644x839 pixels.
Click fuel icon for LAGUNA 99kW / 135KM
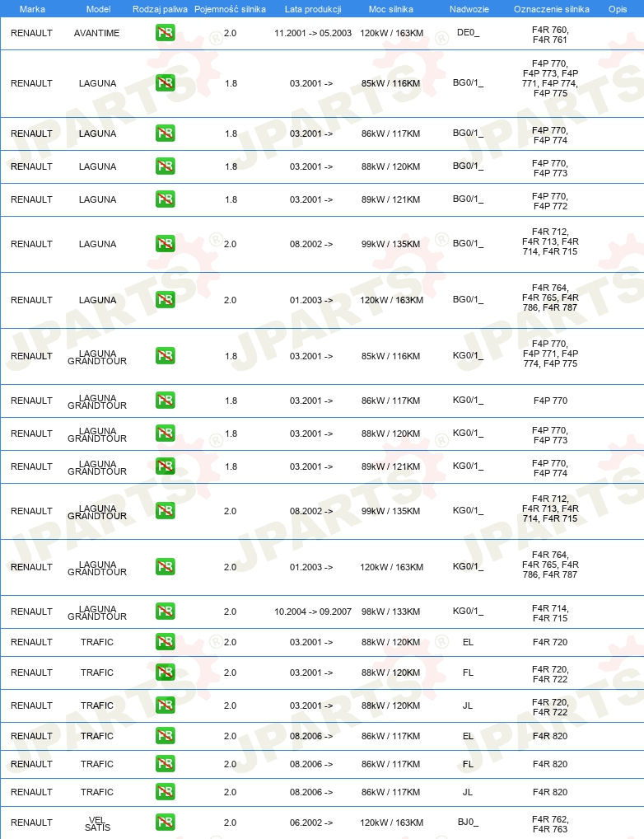point(166,243)
